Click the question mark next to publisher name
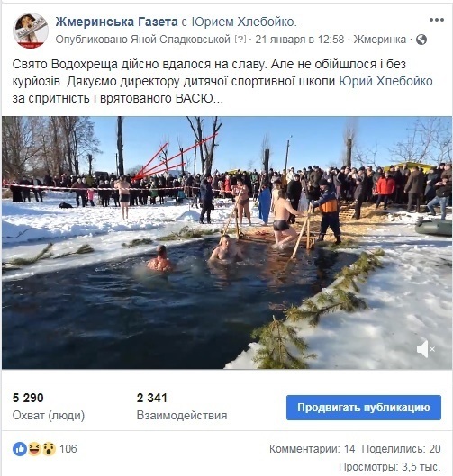Screen dimensions: 453x476 pos(240,40)
